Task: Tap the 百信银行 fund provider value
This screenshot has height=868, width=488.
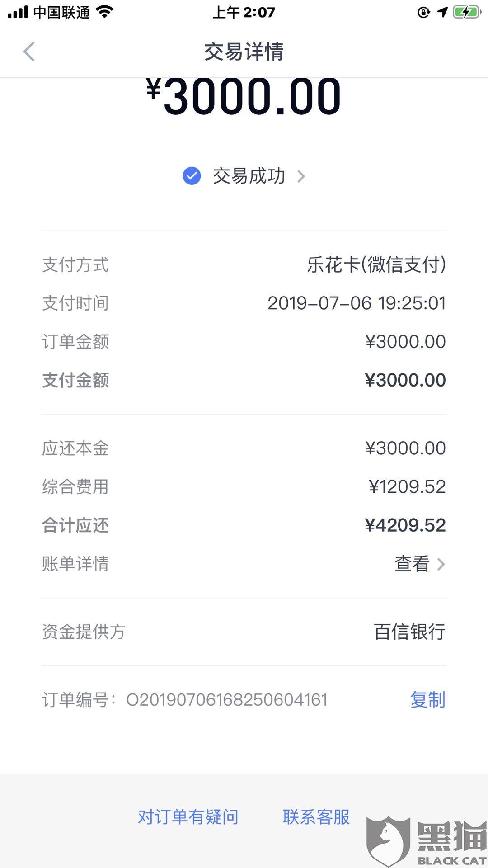Action: click(409, 632)
